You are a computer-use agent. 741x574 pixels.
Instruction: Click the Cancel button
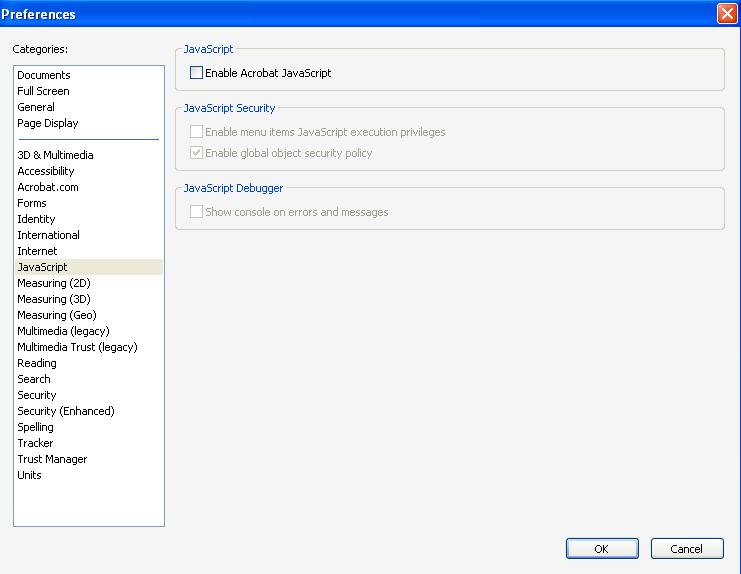pos(686,548)
